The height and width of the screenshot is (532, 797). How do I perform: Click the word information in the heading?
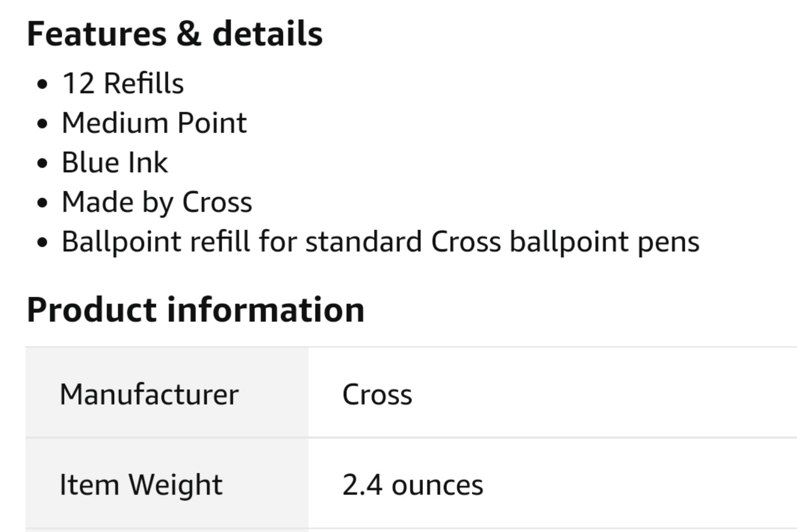click(266, 310)
